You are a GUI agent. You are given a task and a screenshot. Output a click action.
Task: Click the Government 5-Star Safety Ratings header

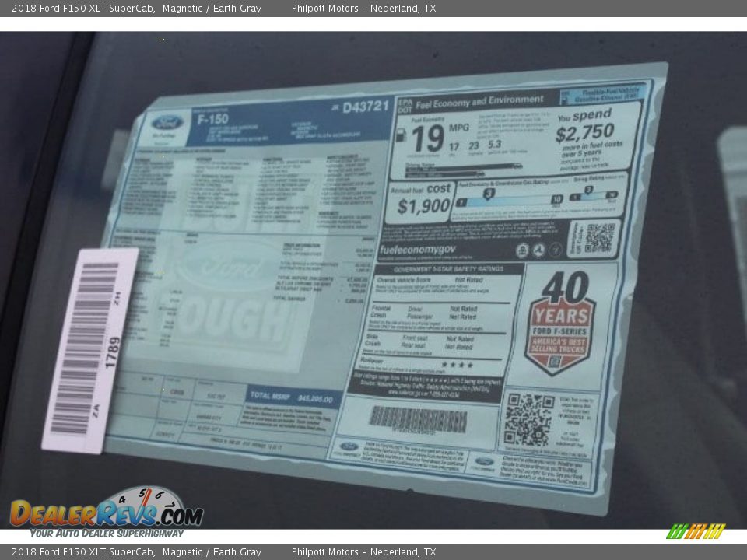(448, 269)
